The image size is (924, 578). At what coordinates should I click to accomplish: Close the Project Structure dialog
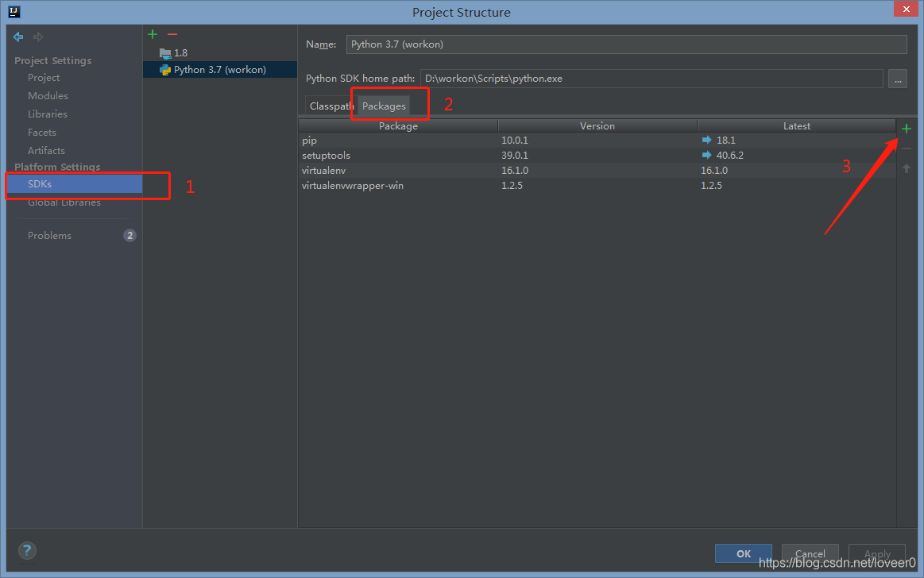907,9
